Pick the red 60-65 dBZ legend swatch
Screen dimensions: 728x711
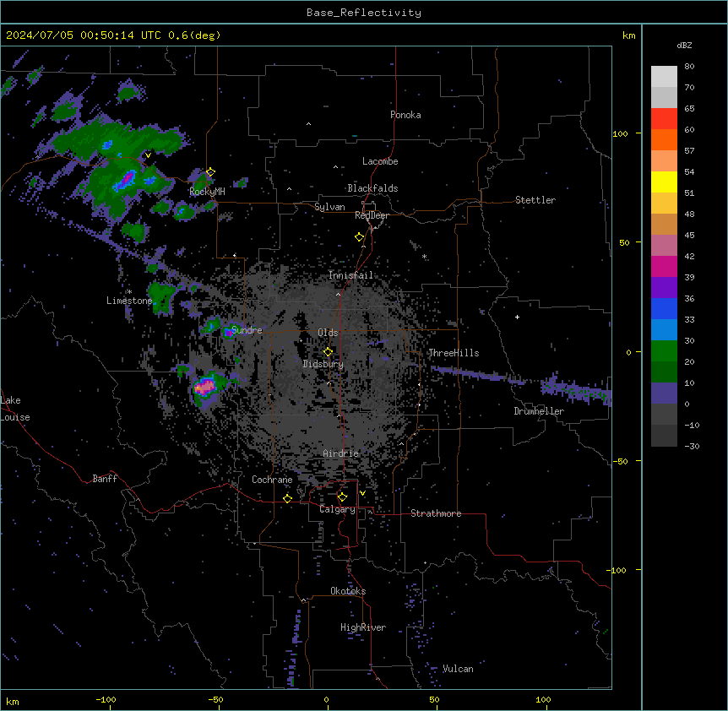point(664,119)
